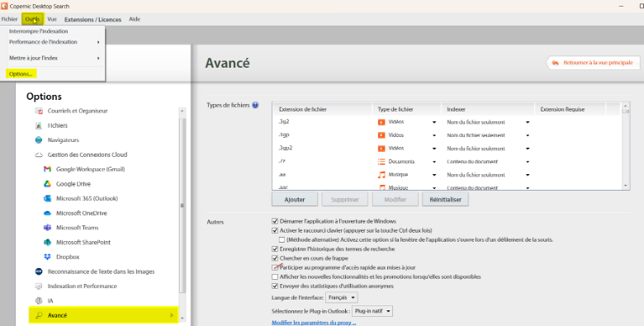This screenshot has width=644, height=326.
Task: Click the orange arrow icon of Retourner button
Action: coord(556,63)
